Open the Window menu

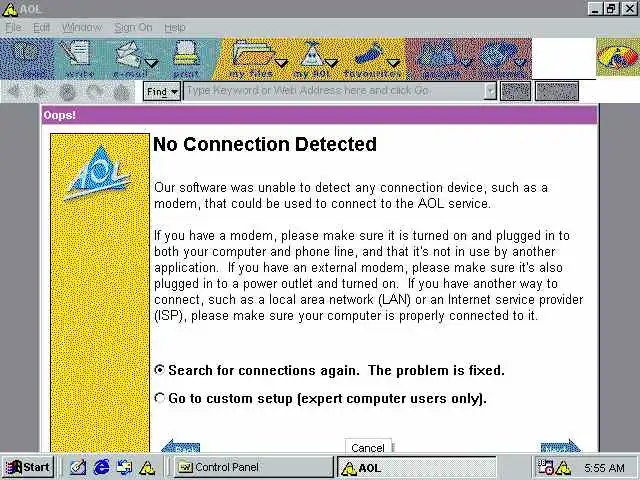click(82, 28)
